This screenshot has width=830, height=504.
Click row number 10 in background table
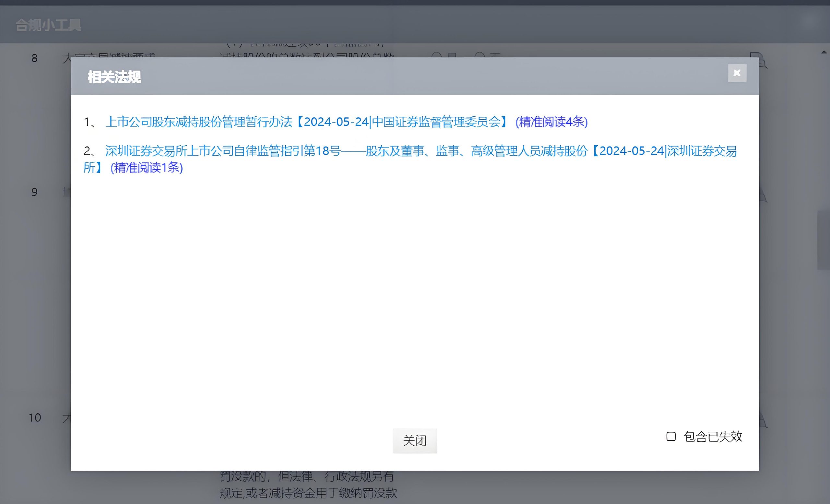tap(34, 418)
